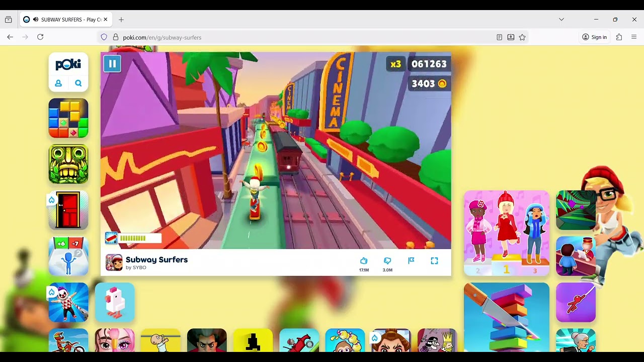The image size is (644, 362).
Task: Close the SUBWAY SURFERS tab
Action: tap(105, 20)
